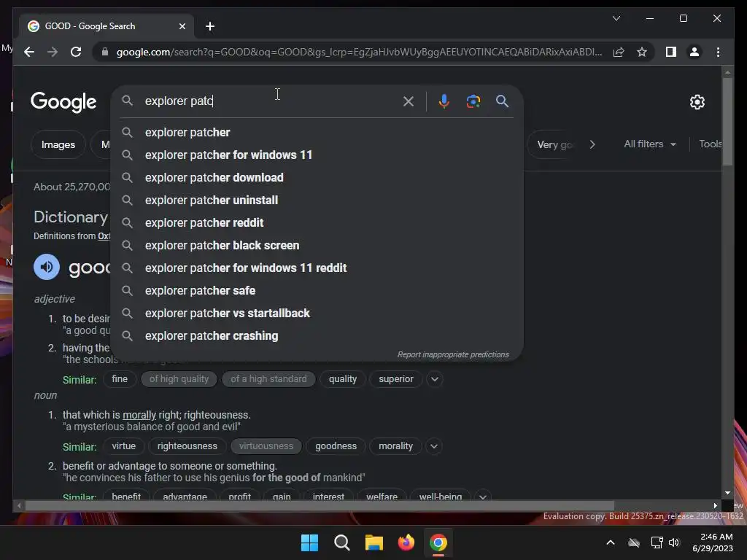Click into the search text field
This screenshot has height=560, width=747.
point(269,101)
